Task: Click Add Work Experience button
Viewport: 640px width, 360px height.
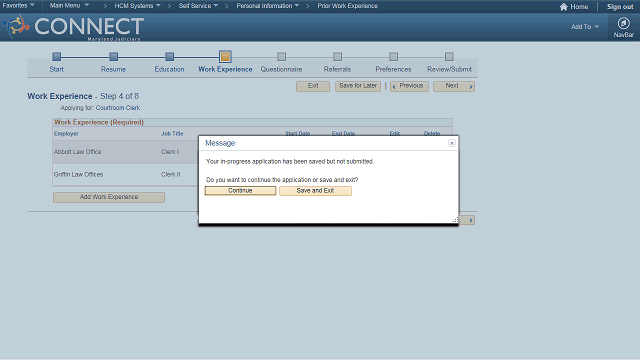Action: [x=109, y=197]
